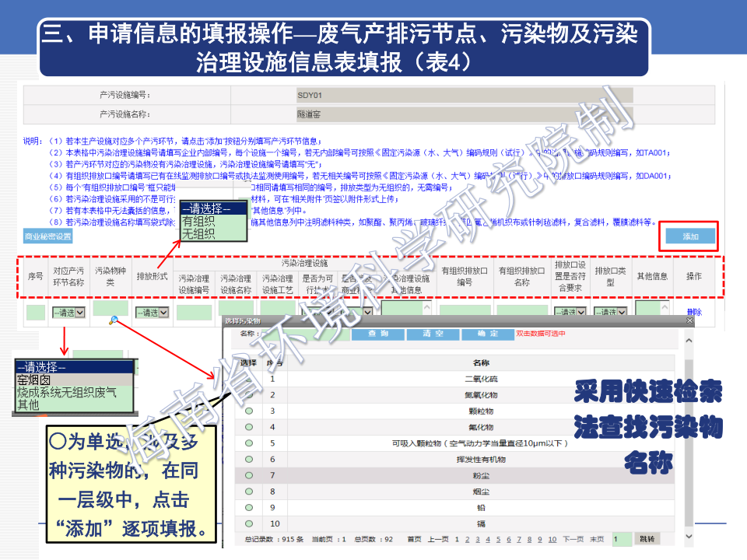The height and width of the screenshot is (560, 747).
Task: Click the 污染治理设施编号 input field
Action: tap(194, 313)
